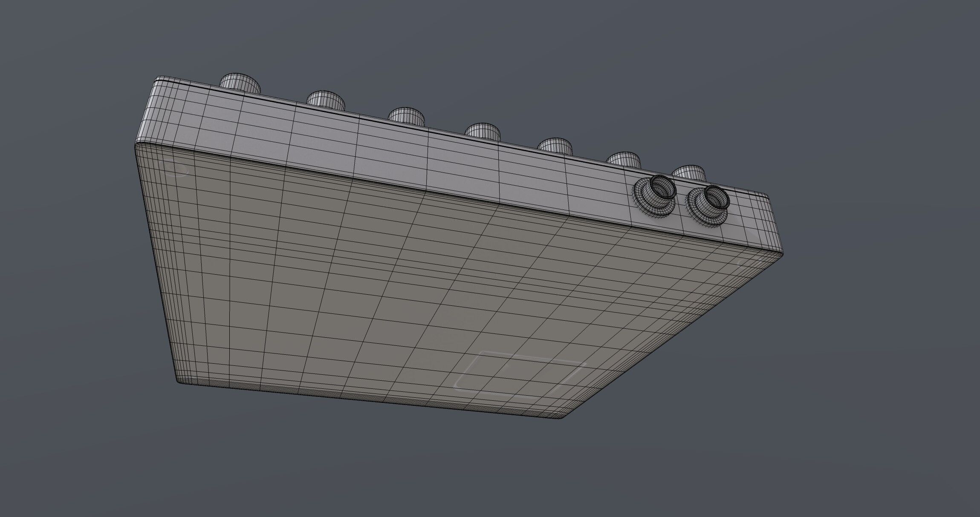The image size is (980, 517).
Task: Select the leftmost knob on the top edge
Action: pos(240,83)
